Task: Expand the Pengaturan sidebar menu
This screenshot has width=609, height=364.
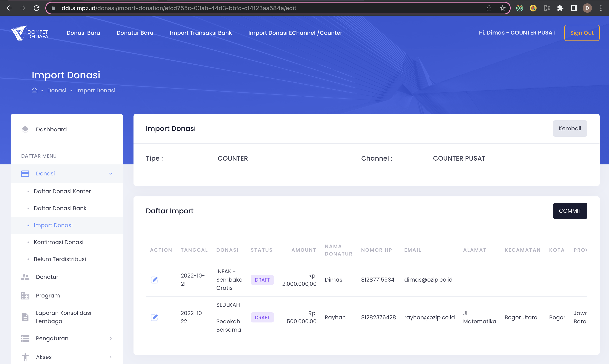Action: [x=111, y=338]
